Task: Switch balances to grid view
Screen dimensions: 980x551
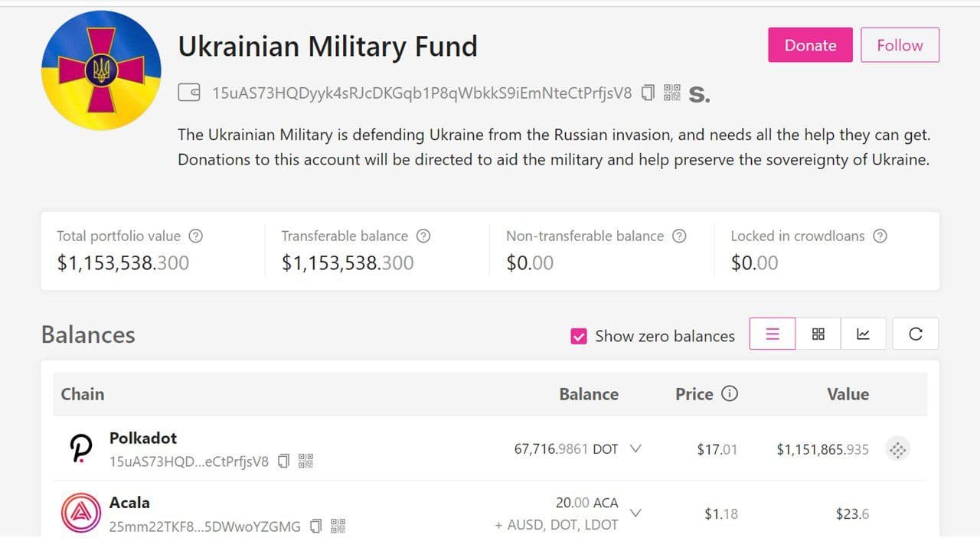Action: [x=818, y=334]
